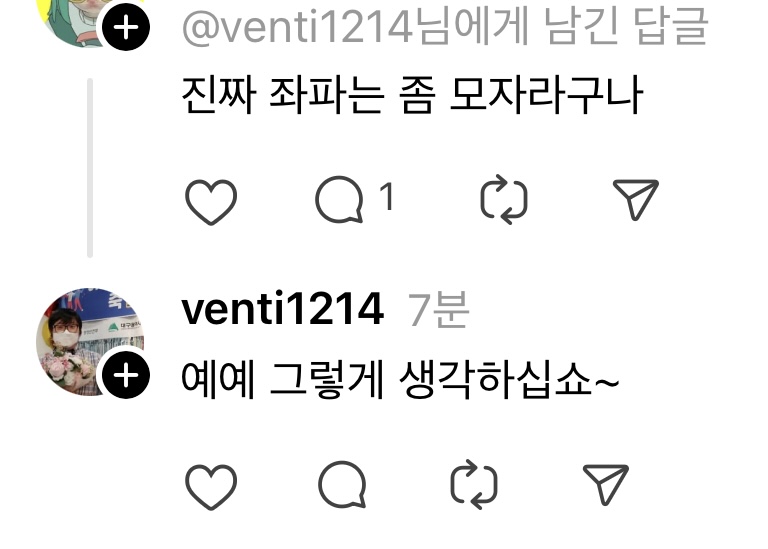The height and width of the screenshot is (549, 768).
Task: Like the reply '진짜 좌파는 좀 모자라구나'
Action: 211,201
